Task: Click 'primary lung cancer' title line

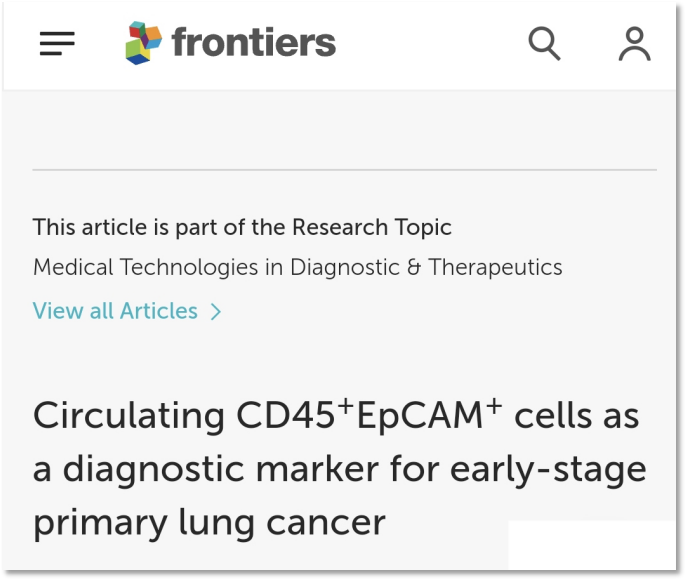Action: 209,523
